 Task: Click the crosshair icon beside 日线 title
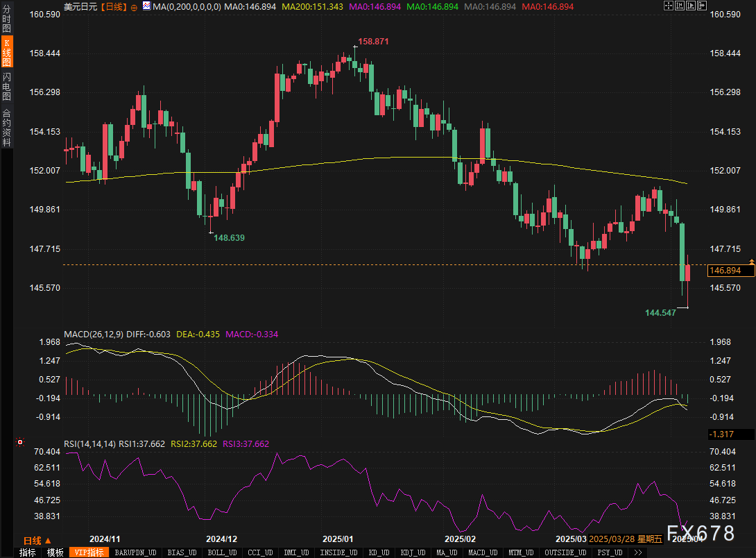tap(134, 6)
